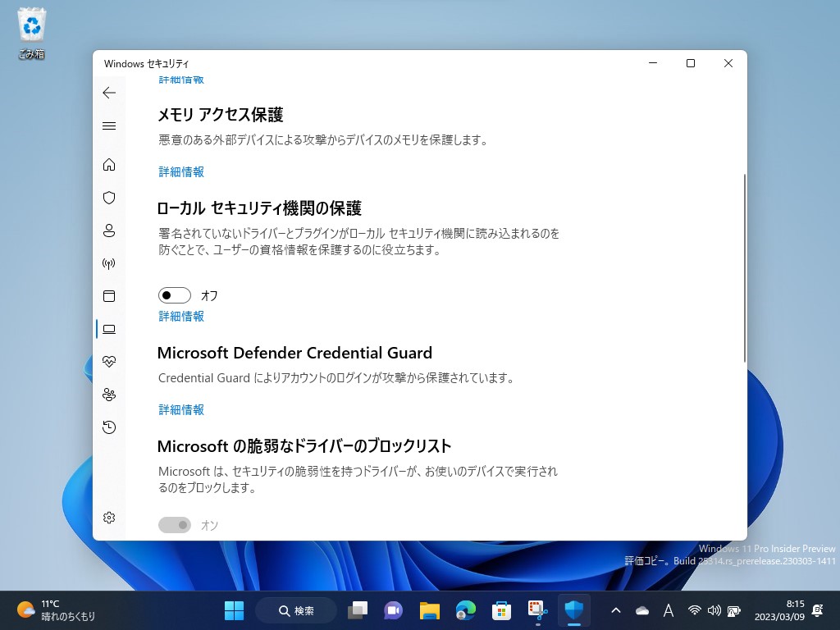Go back using the back arrow
This screenshot has width=840, height=630.
click(109, 93)
